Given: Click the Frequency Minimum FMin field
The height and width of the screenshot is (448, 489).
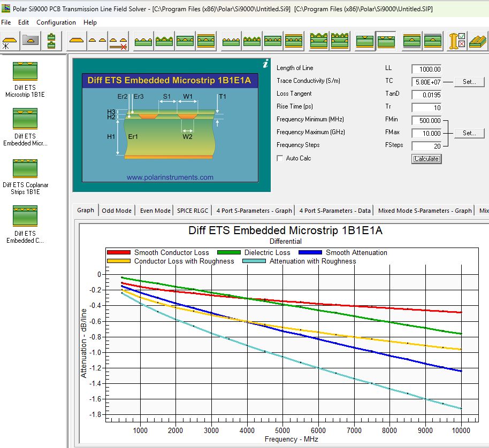Looking at the screenshot, I should pyautogui.click(x=426, y=120).
